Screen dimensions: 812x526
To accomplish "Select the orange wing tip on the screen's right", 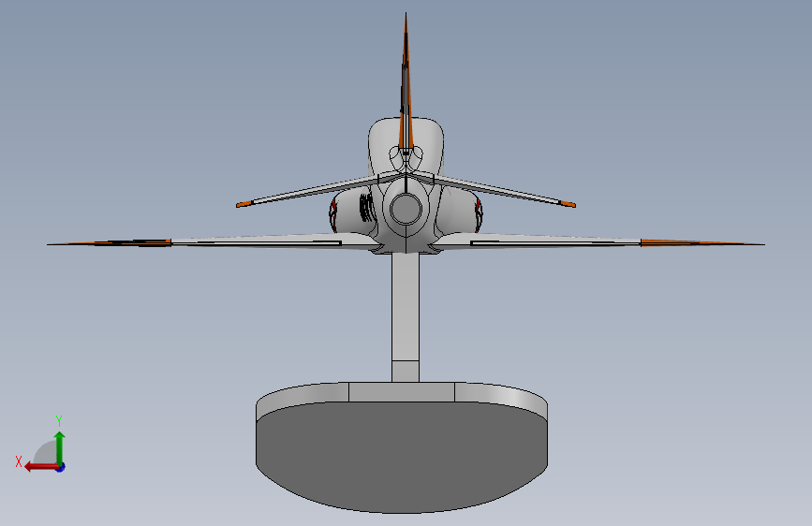I will tap(701, 242).
